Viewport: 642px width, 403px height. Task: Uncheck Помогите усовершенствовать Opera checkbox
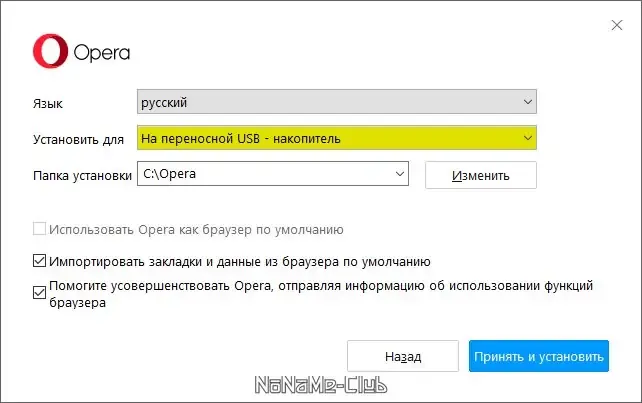[39, 292]
